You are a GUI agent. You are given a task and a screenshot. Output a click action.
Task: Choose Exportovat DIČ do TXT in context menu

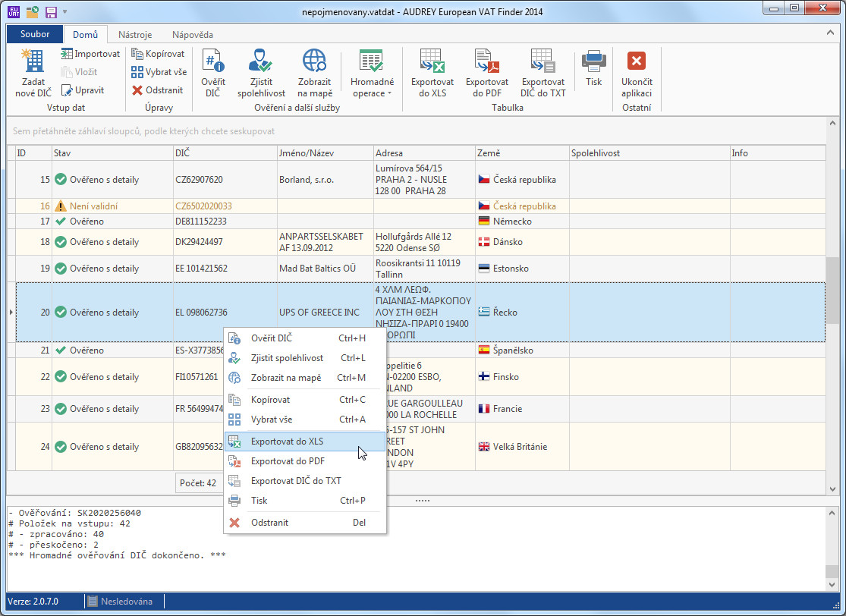click(x=305, y=481)
